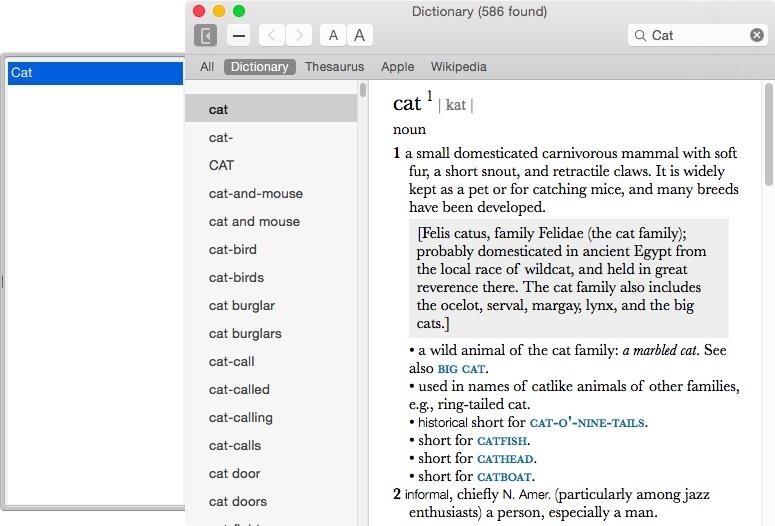Select the Dictionary source tab
This screenshot has width=775, height=526.
[x=259, y=67]
